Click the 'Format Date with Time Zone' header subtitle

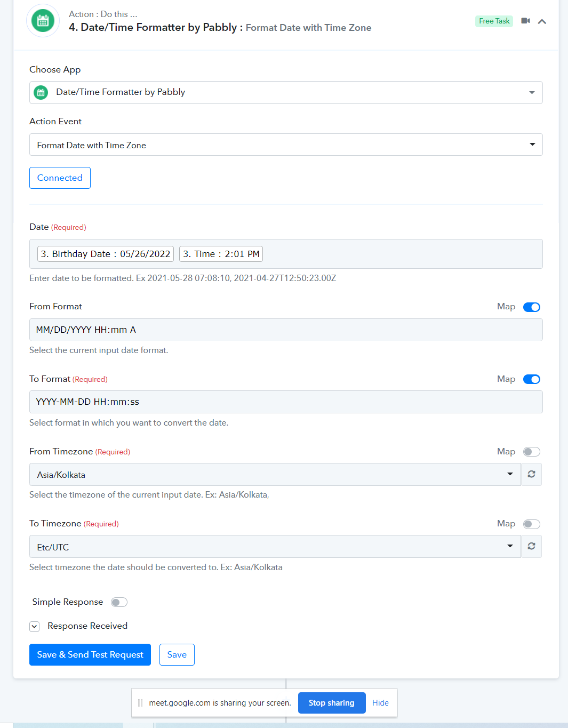[x=308, y=28]
